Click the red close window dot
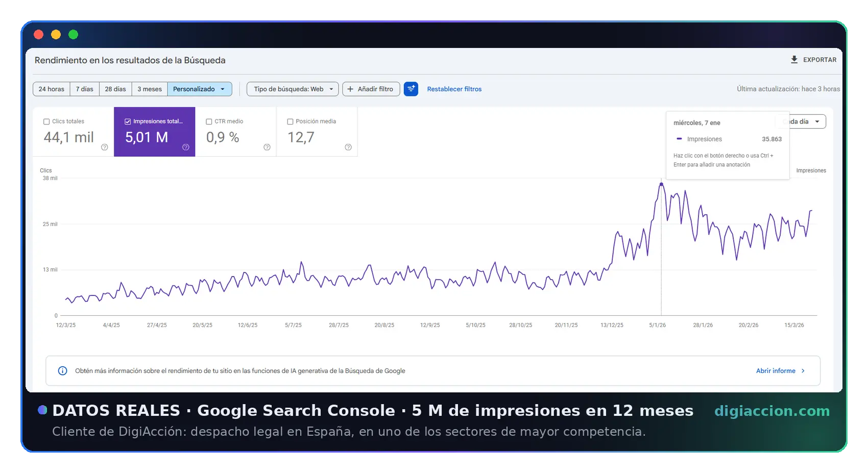 pyautogui.click(x=39, y=34)
